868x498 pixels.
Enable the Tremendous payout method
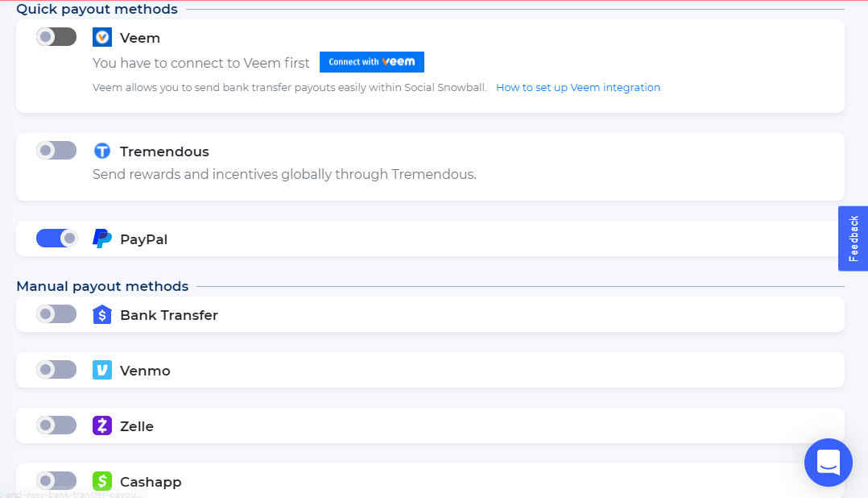tap(56, 151)
